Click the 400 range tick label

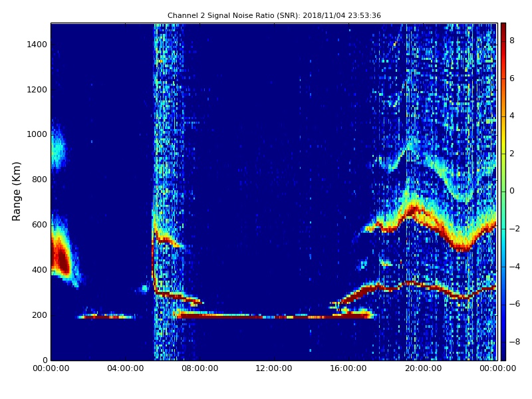point(39,270)
